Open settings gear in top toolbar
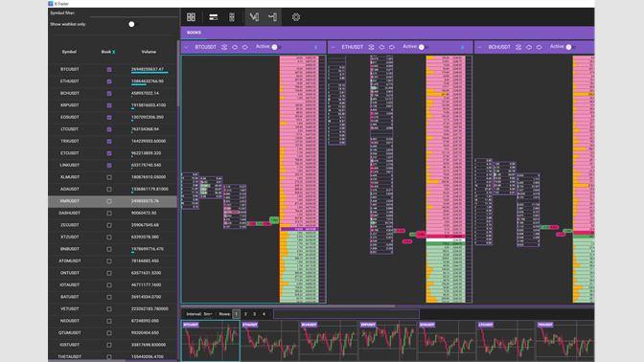The image size is (644, 362). coord(296,17)
